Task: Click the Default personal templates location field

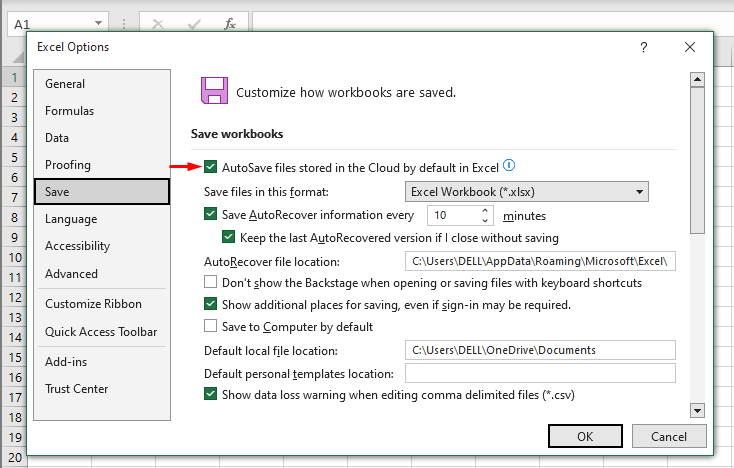Action: pyautogui.click(x=540, y=373)
